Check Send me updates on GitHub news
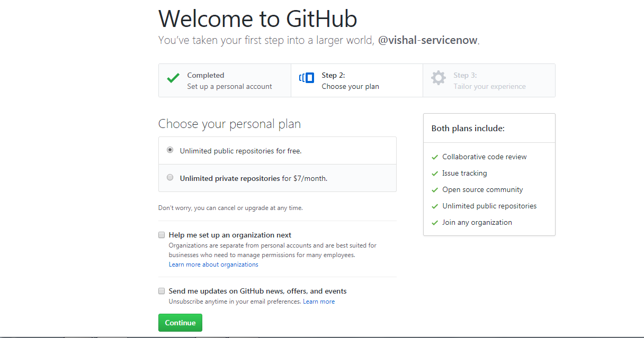Viewport: 644px width, 338px height. coord(162,291)
